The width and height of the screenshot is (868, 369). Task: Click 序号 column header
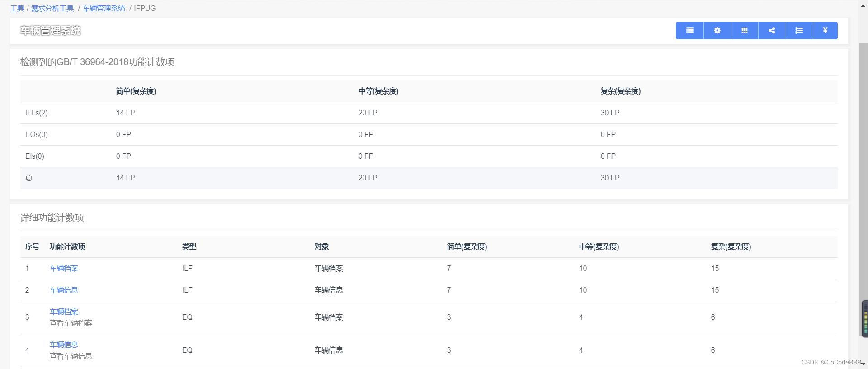pos(33,246)
